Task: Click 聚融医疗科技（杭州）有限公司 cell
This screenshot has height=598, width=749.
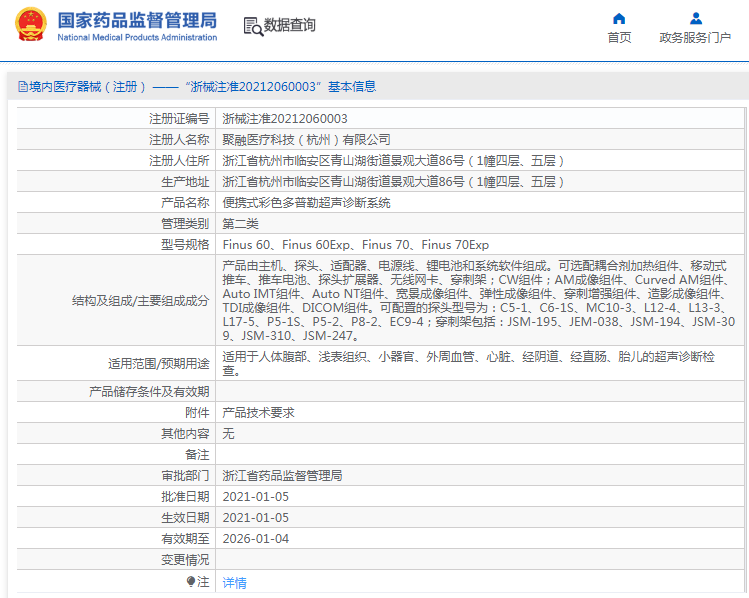Action: point(307,139)
